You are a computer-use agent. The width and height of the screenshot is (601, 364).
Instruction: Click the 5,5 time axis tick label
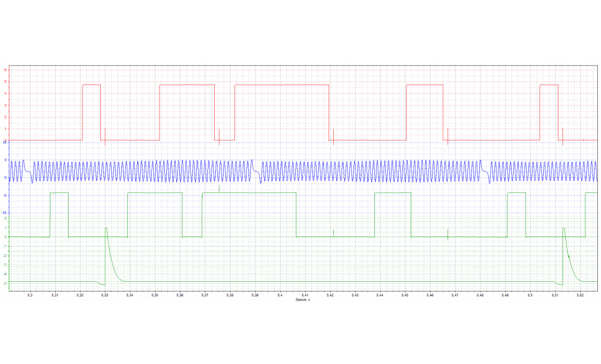[530, 295]
